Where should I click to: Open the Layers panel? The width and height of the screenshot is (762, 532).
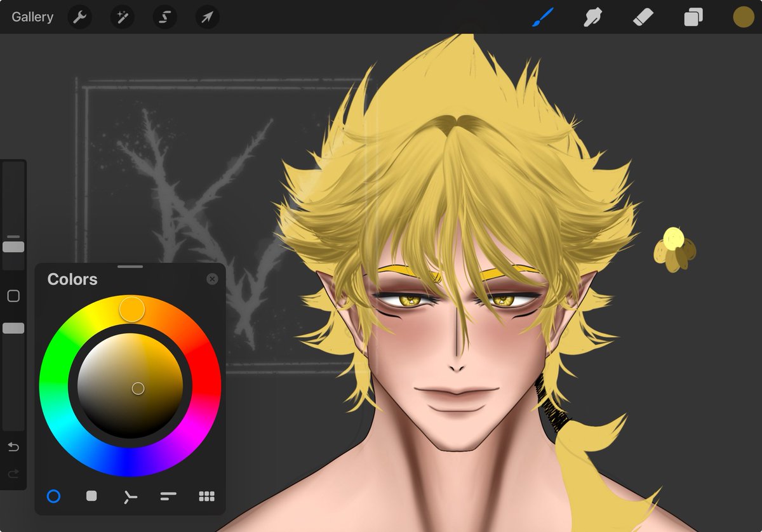[693, 17]
